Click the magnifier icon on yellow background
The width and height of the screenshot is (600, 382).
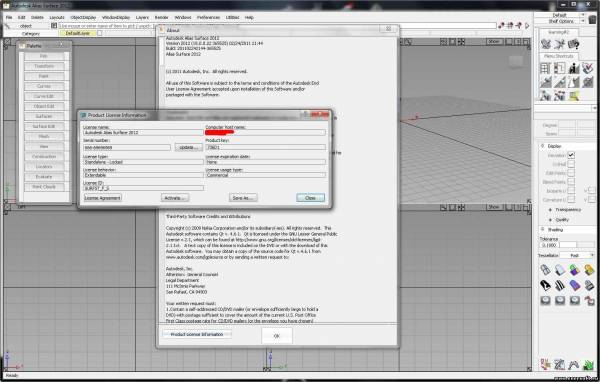point(574,96)
